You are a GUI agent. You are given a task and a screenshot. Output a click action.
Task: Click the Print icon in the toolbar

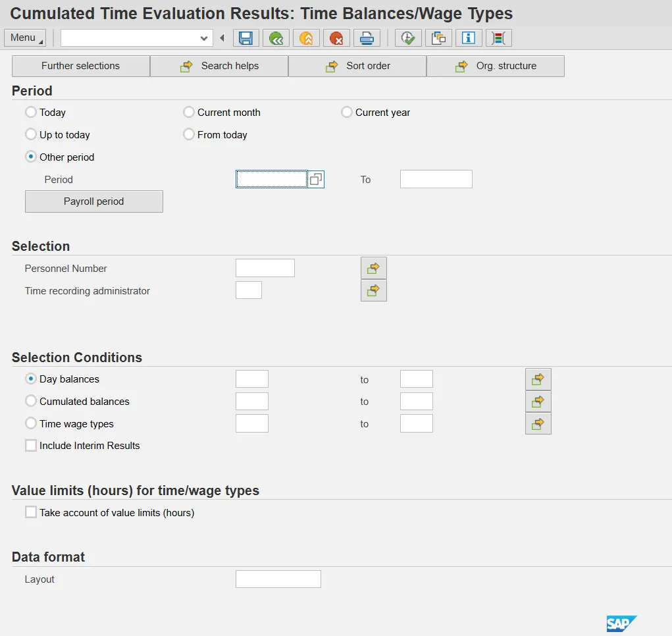367,38
